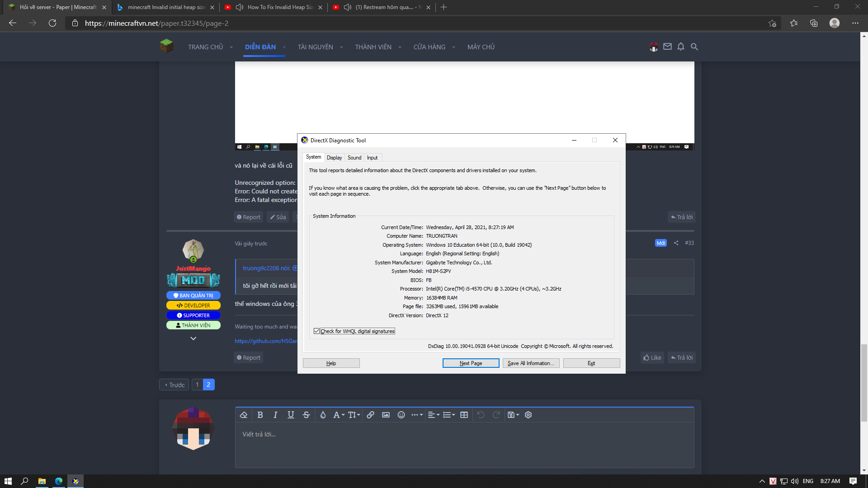Open the forum search magnifier

click(x=694, y=47)
